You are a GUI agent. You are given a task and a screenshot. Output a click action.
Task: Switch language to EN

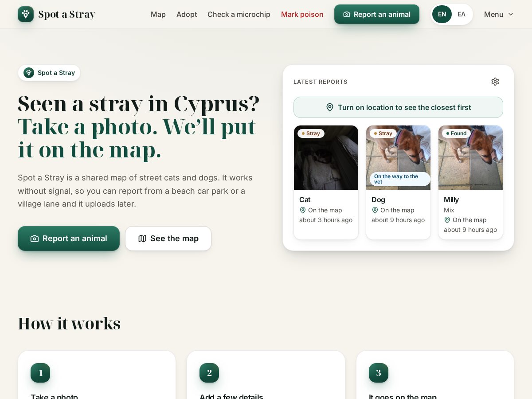[442, 14]
